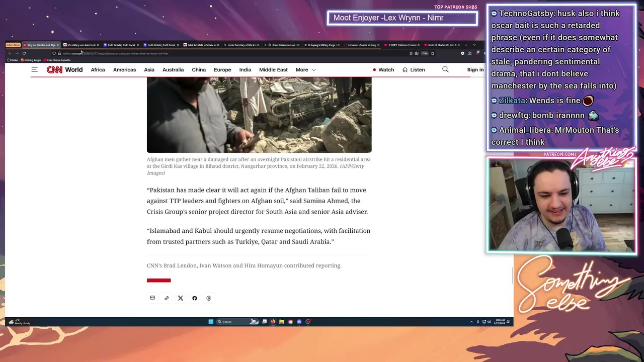Share article via email icon
Screen dimensions: 644x362
(x=152, y=298)
